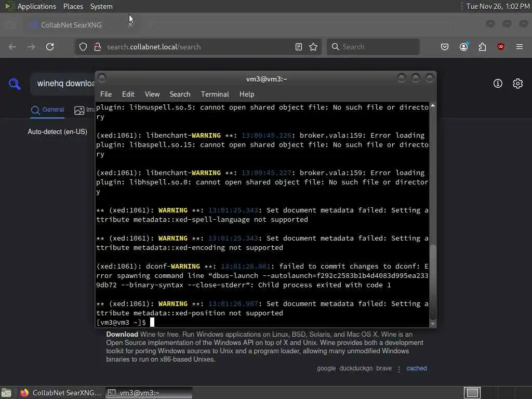Screen dimensions: 532x399
Task: Open Firefox account icon
Action: coord(464,47)
